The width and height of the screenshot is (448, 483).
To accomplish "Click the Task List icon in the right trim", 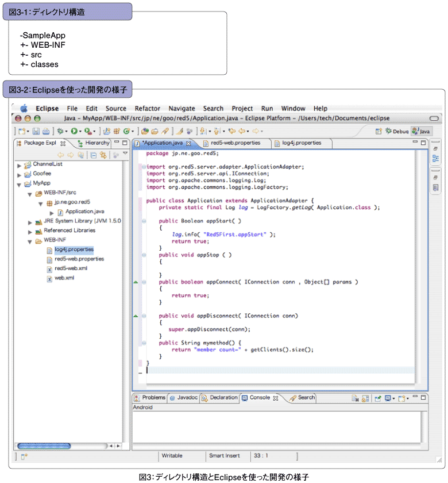I will [x=436, y=187].
